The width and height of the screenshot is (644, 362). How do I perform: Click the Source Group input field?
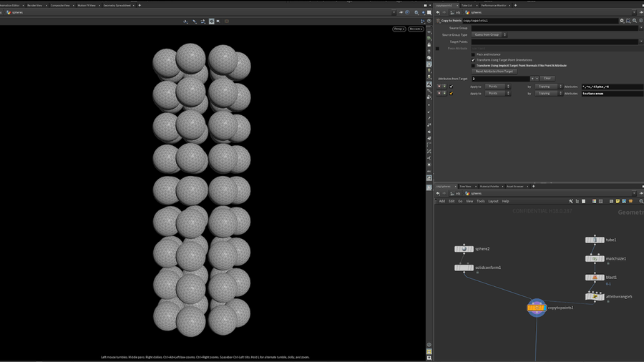(x=555, y=28)
